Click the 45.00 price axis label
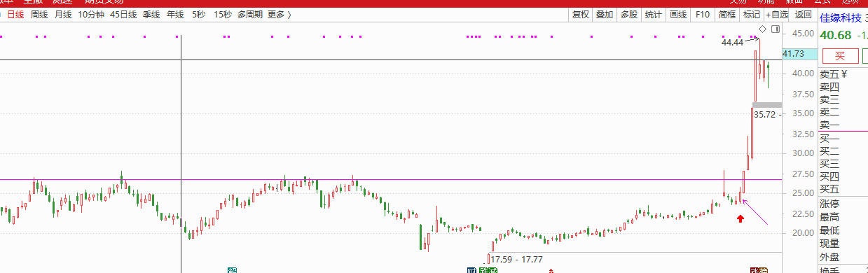 pyautogui.click(x=803, y=34)
